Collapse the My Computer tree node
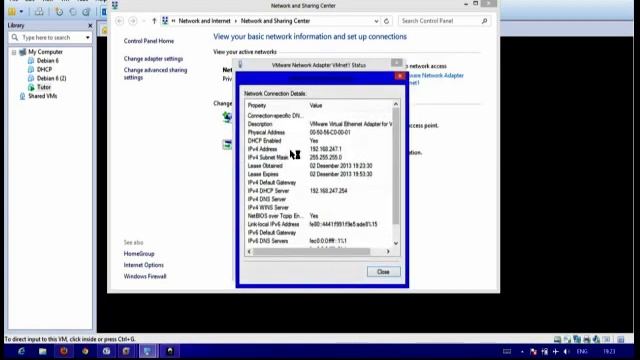Image resolution: width=640 pixels, height=360 pixels. point(14,52)
